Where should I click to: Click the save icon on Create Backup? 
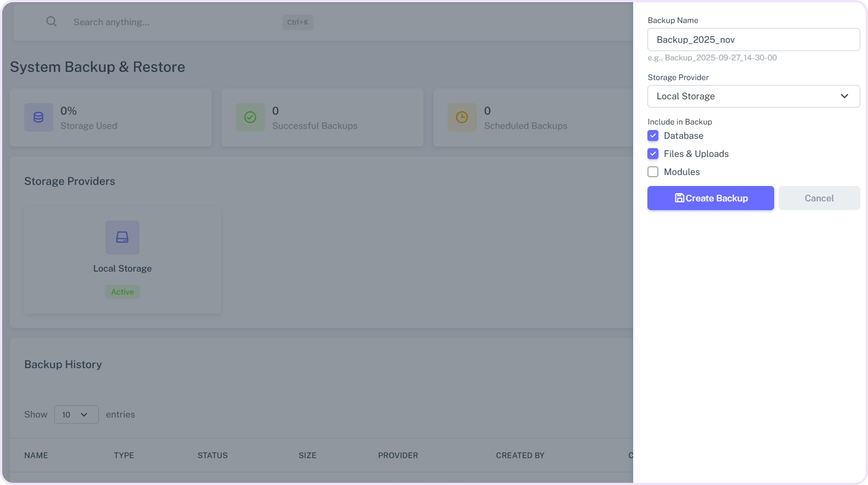679,198
